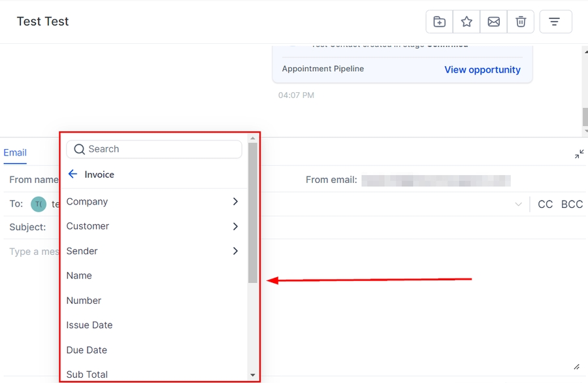
Task: Star this conversation
Action: click(466, 22)
